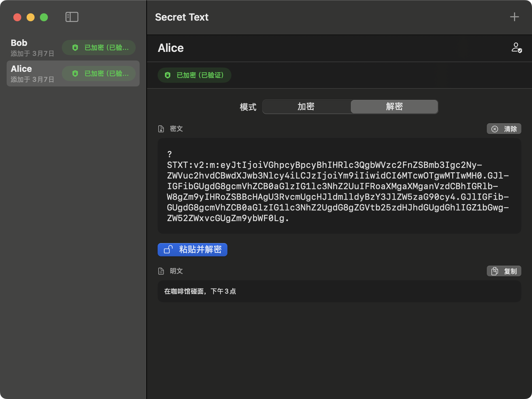
Task: Click the plus icon to add contact
Action: (514, 17)
